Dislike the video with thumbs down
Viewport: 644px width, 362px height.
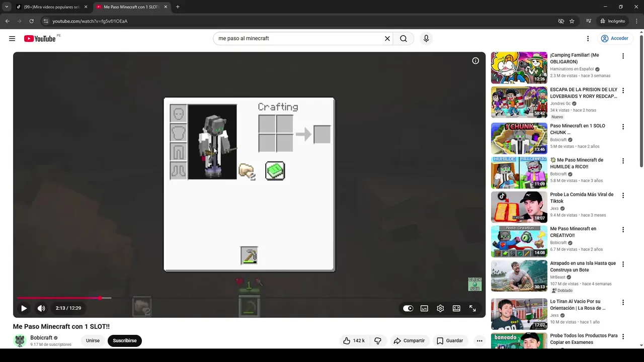378,341
